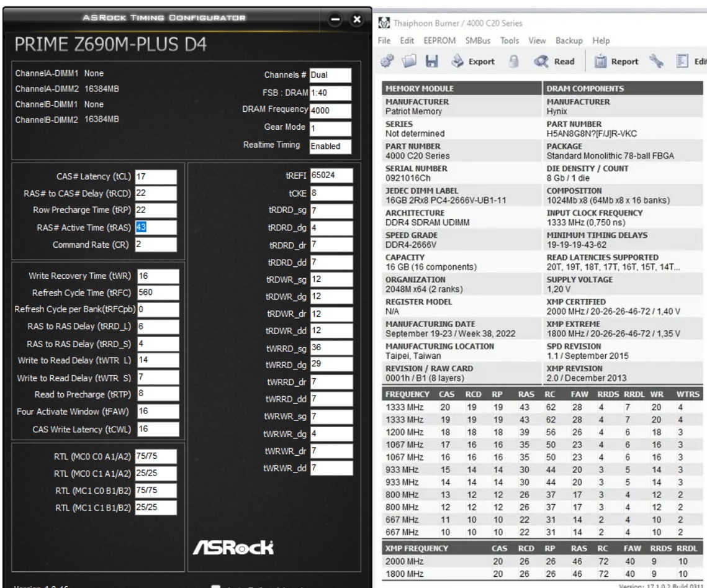Open the Backup menu
Screen dimensions: 707x588
pos(569,40)
